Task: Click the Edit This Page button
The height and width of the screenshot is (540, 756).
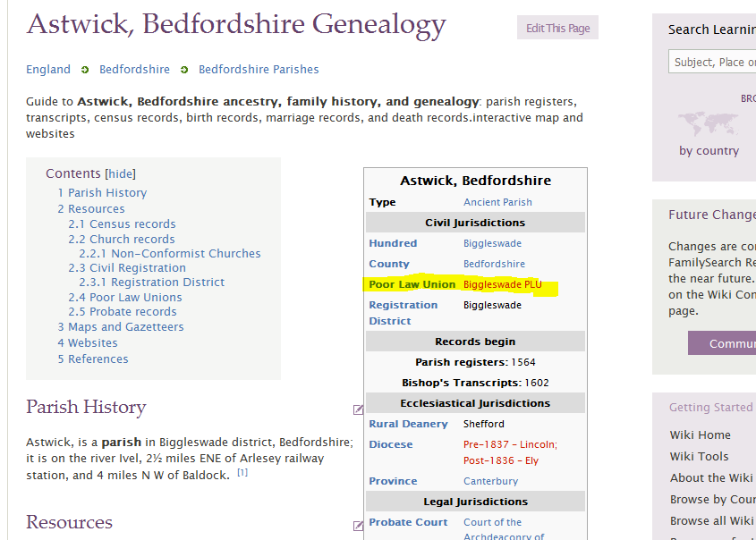Action: (558, 28)
